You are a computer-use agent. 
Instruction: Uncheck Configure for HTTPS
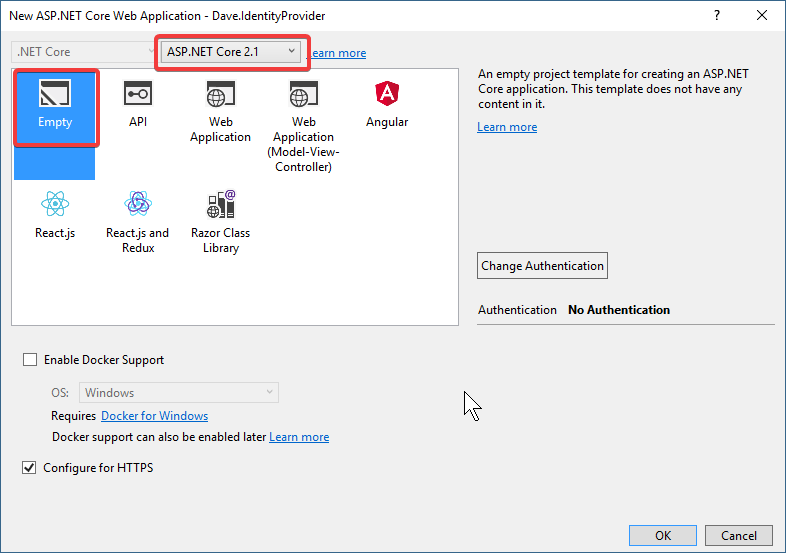(29, 467)
